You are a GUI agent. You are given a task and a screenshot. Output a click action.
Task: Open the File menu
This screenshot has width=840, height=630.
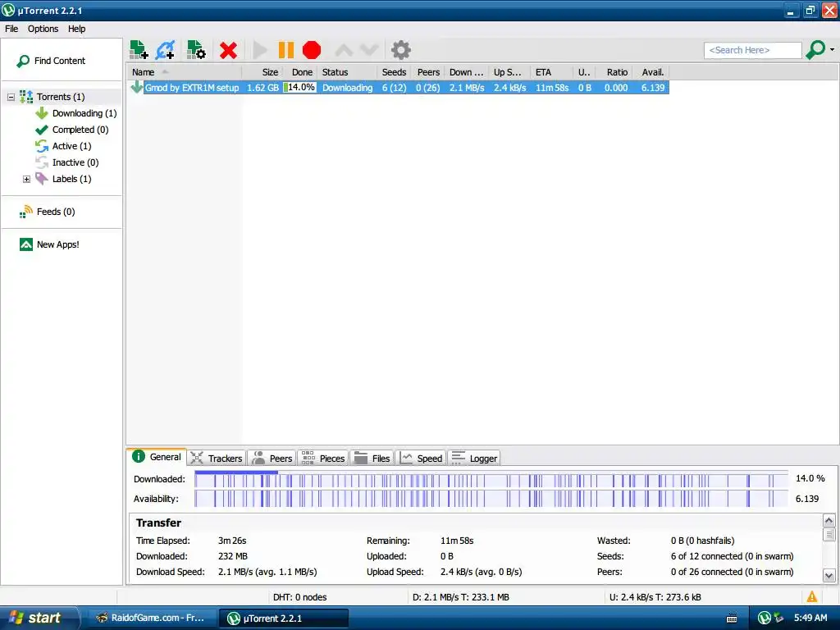pyautogui.click(x=11, y=29)
